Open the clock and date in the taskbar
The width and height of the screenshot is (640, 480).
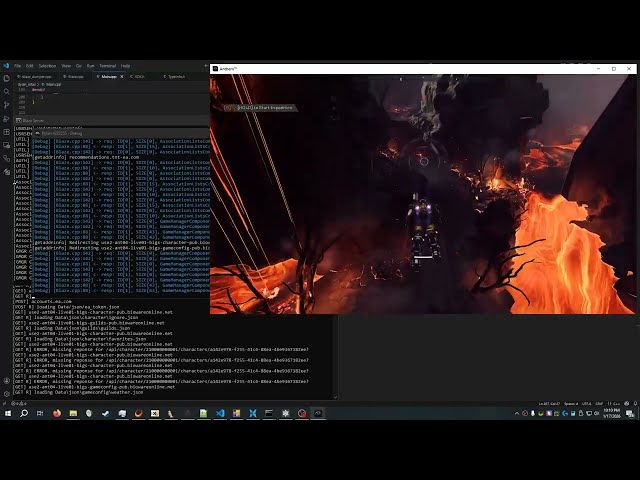[612, 413]
